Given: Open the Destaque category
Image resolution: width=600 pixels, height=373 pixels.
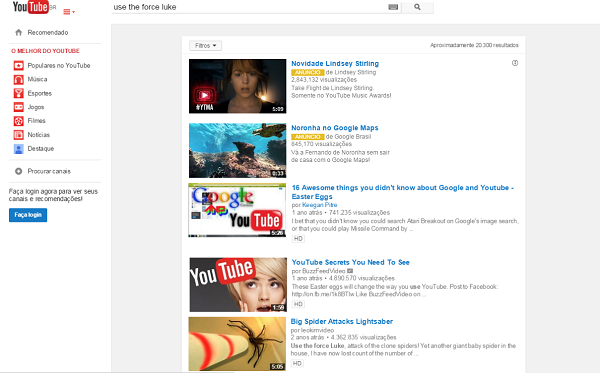Looking at the screenshot, I should [x=41, y=148].
